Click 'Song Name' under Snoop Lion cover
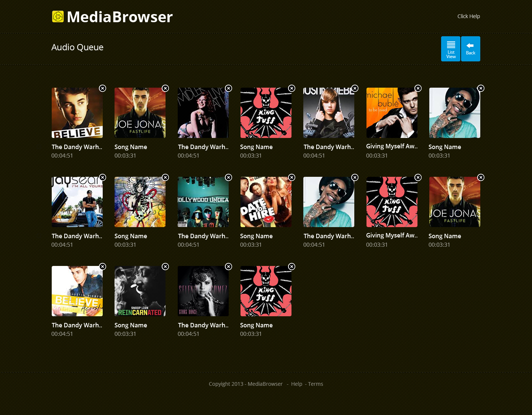This screenshot has width=532, height=415. pyautogui.click(x=131, y=325)
